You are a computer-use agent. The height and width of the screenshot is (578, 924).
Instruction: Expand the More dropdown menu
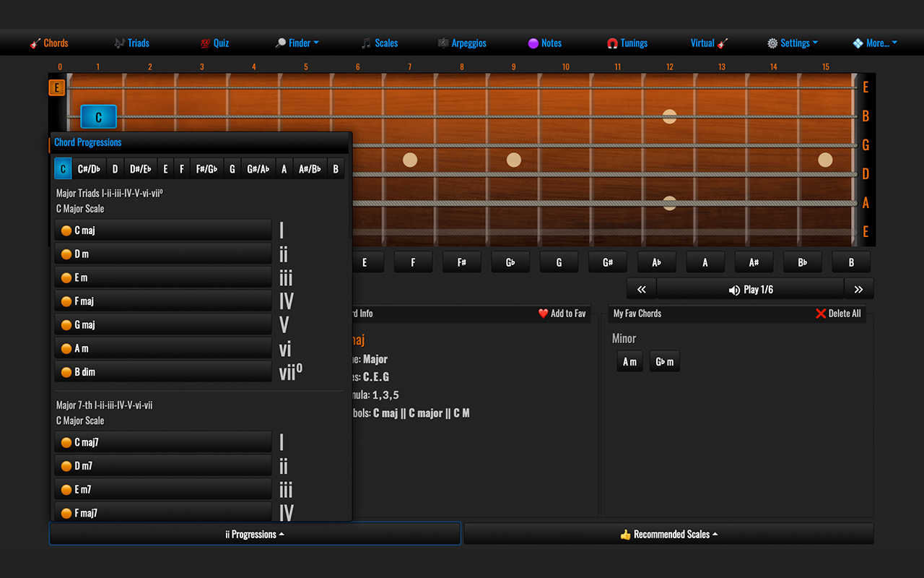coord(875,43)
